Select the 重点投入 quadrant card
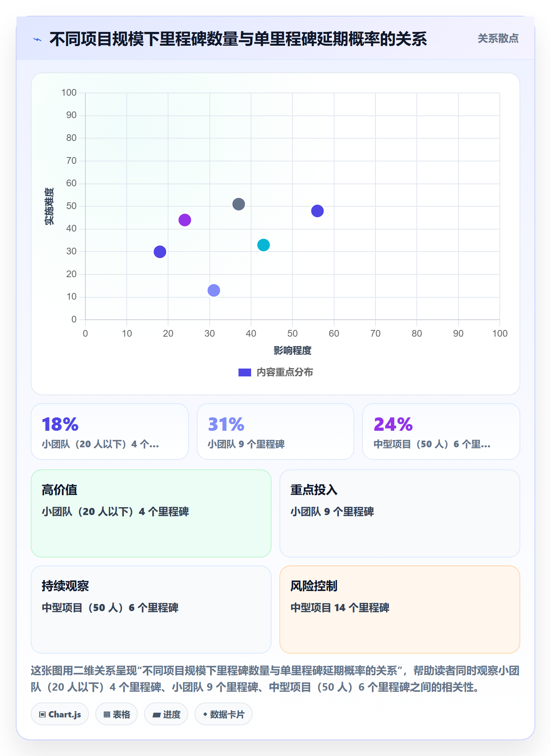The height and width of the screenshot is (756, 551). 400,513
